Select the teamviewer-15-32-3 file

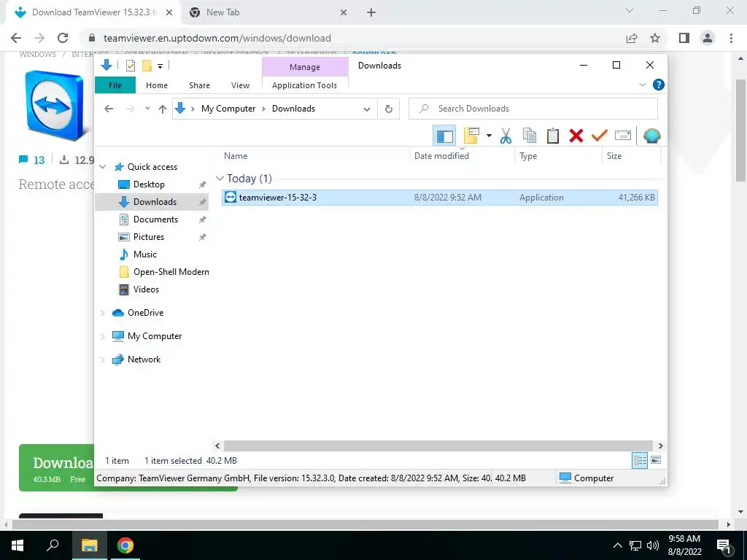[439, 197]
